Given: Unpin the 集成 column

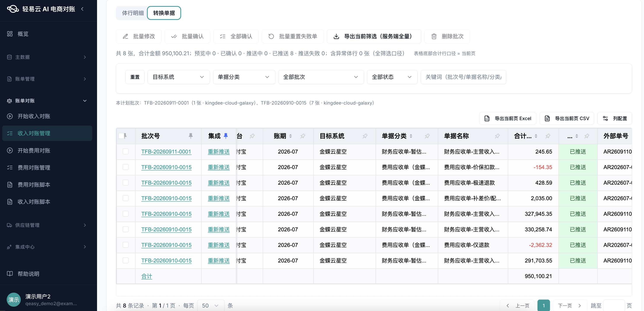Looking at the screenshot, I should click(x=226, y=136).
